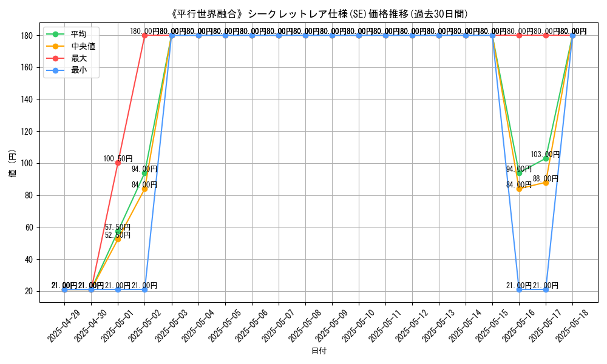Viewport: 607px width, 364px height.
Task: Click the 2025-05-10 date tick label
Action: 358,326
